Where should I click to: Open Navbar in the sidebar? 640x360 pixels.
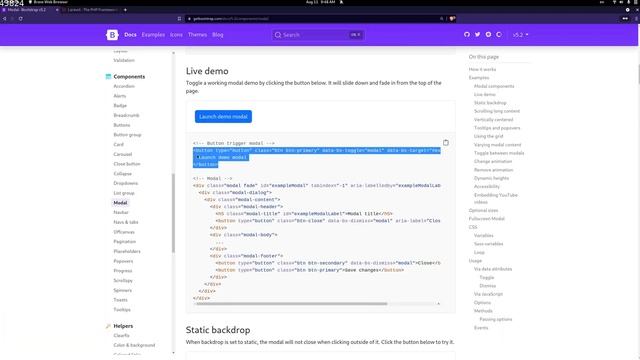[x=121, y=213]
